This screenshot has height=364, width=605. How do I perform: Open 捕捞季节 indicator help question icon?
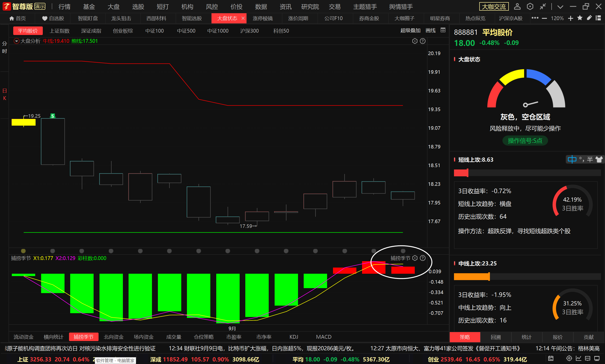[x=423, y=258]
